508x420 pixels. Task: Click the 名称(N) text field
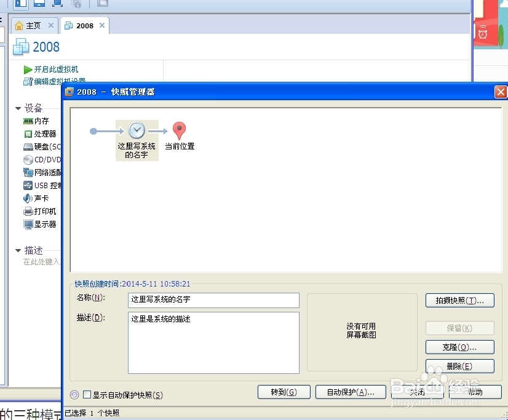click(x=213, y=300)
